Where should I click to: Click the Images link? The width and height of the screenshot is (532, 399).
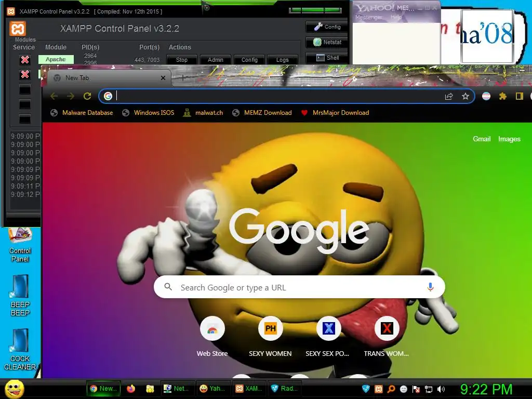coord(509,139)
